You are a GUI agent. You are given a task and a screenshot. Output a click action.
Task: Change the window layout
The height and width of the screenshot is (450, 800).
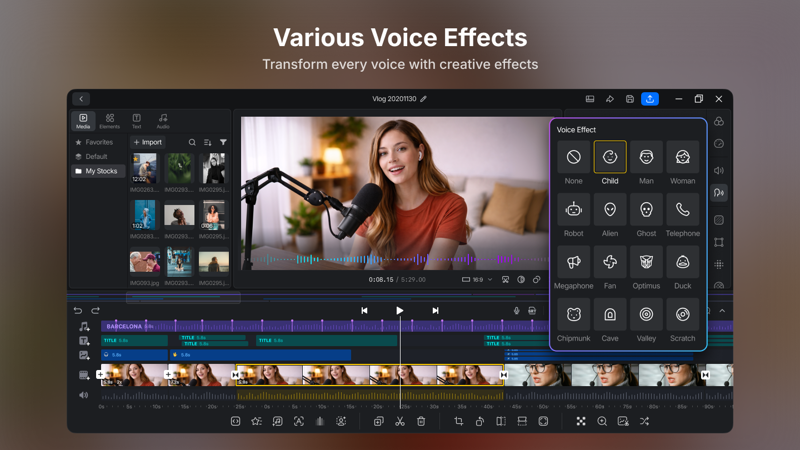pos(590,99)
